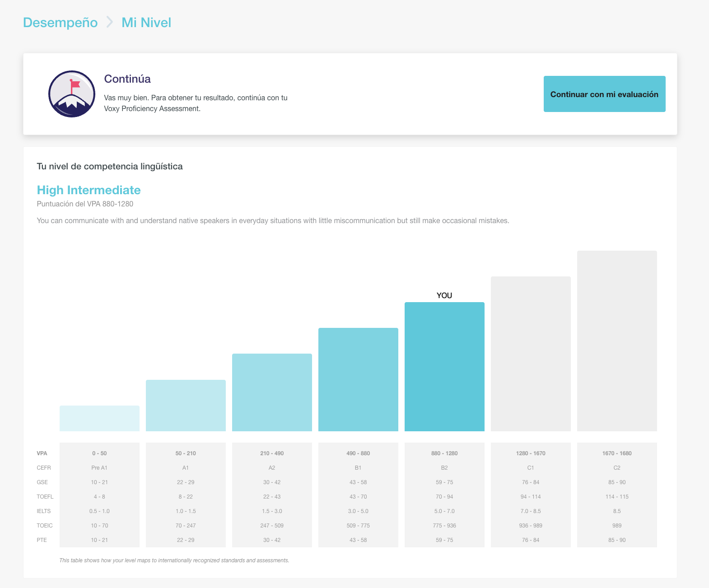The height and width of the screenshot is (588, 709).
Task: Click the A2 level bar
Action: click(x=272, y=392)
